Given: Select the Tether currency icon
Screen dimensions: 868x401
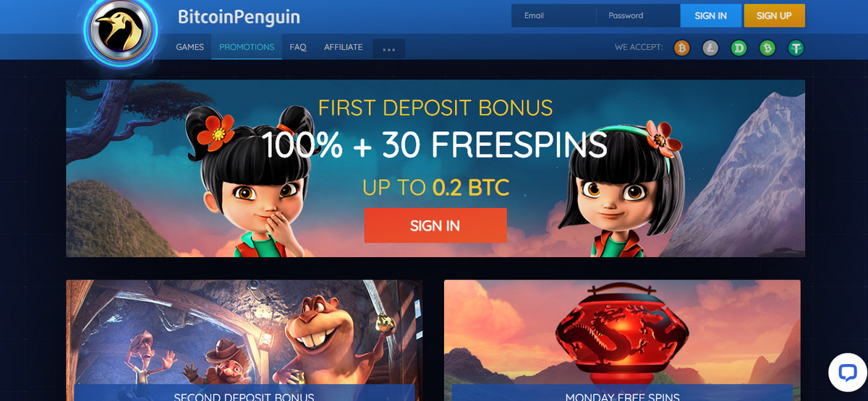Looking at the screenshot, I should tap(796, 48).
